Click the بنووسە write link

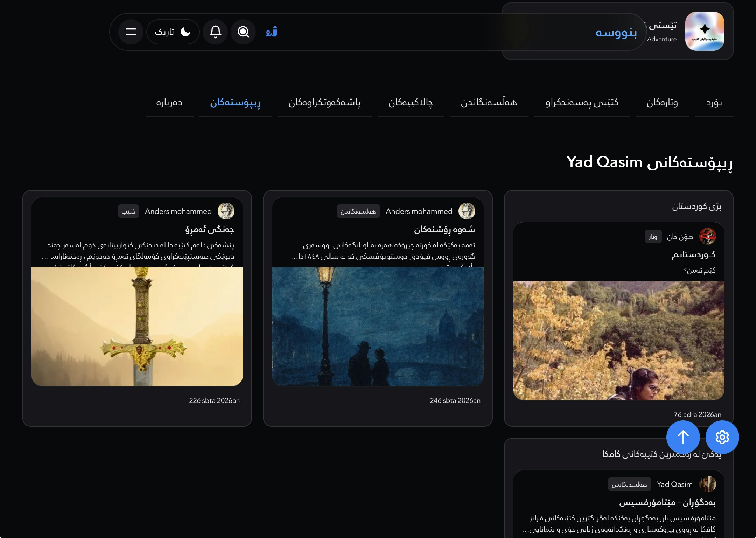point(616,33)
